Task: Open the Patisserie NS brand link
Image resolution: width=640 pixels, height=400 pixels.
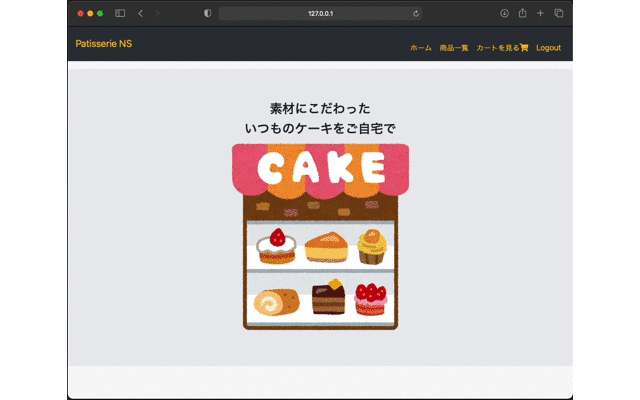Action: point(104,44)
